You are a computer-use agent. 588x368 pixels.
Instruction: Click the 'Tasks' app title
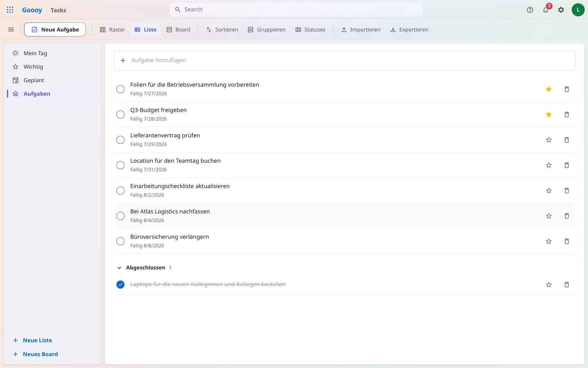(58, 10)
